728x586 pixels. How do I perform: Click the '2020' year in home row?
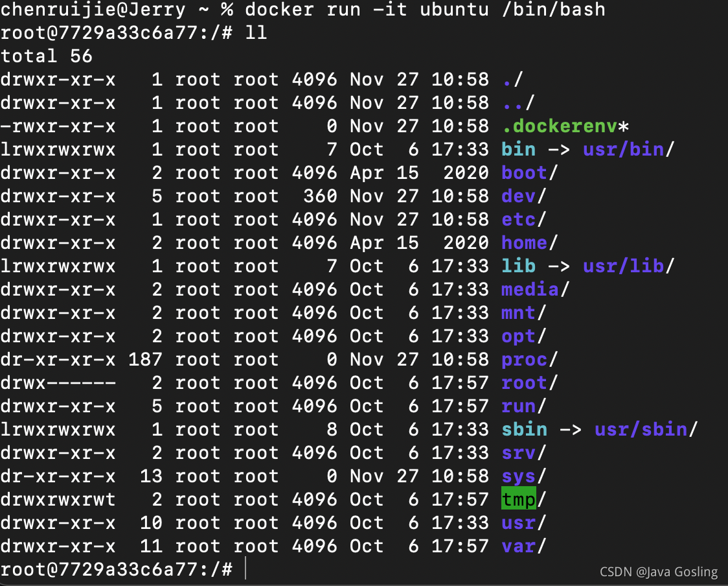[466, 242]
